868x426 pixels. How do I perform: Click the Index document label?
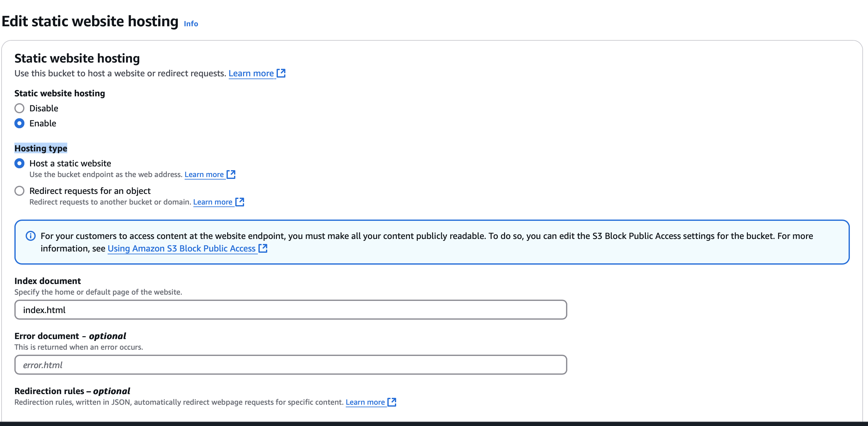point(48,281)
